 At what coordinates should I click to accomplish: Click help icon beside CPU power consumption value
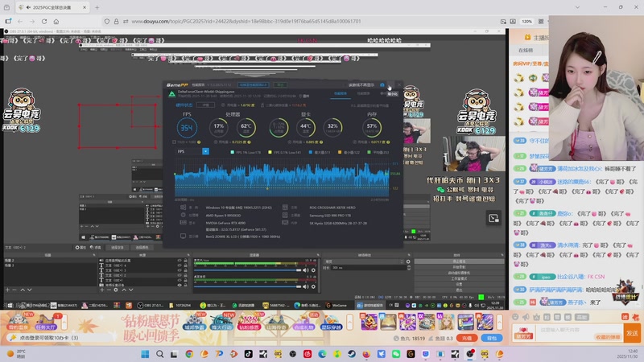click(x=249, y=142)
